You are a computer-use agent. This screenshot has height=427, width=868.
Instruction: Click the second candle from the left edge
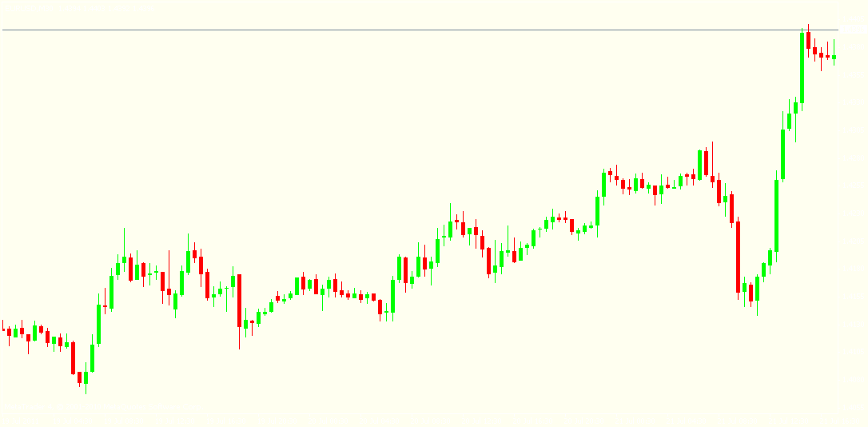tap(10, 332)
